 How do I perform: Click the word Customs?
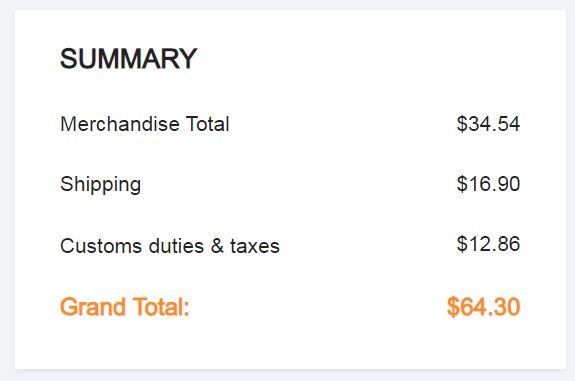101,246
